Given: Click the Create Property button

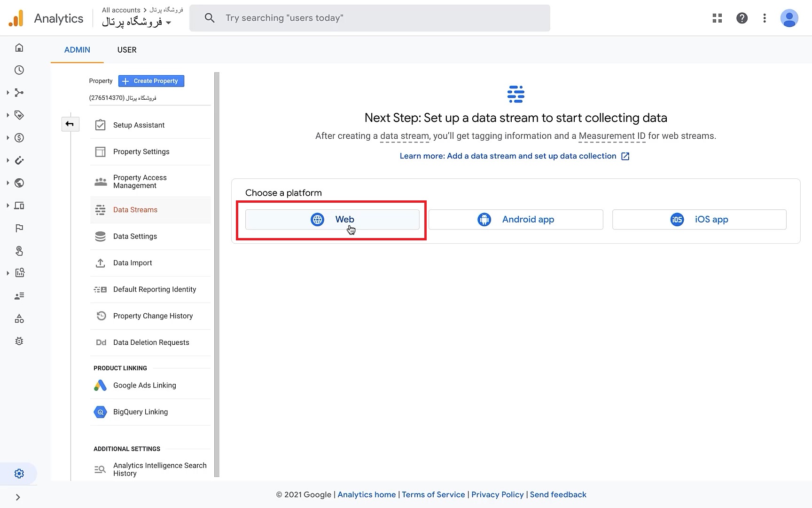Looking at the screenshot, I should (151, 81).
